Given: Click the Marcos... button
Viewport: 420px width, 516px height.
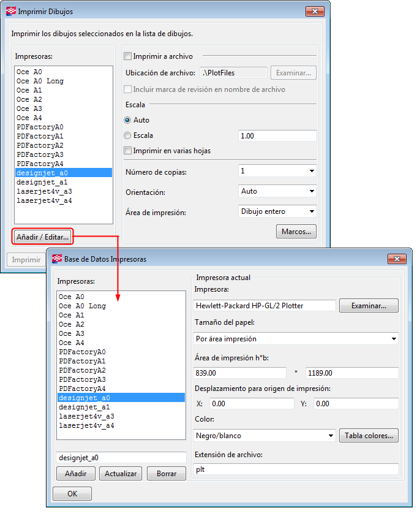Looking at the screenshot, I should tap(296, 232).
